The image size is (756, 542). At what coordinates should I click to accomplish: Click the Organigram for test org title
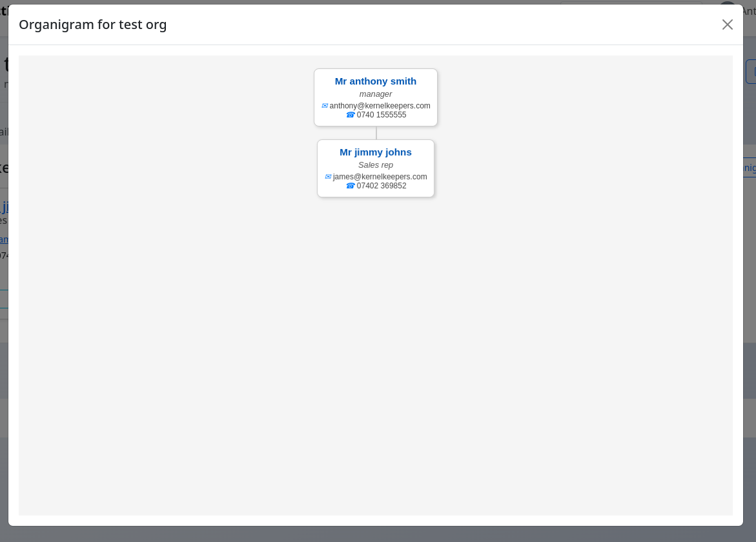pos(92,25)
